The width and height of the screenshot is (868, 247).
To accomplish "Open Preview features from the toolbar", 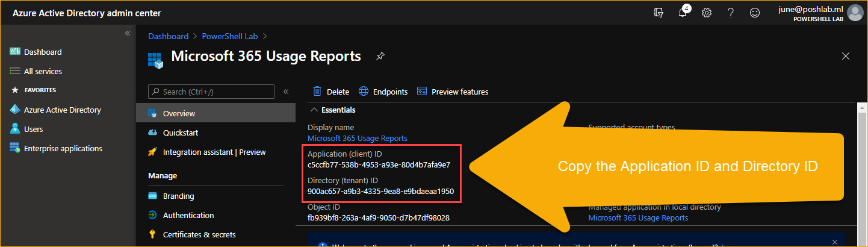I will point(453,92).
